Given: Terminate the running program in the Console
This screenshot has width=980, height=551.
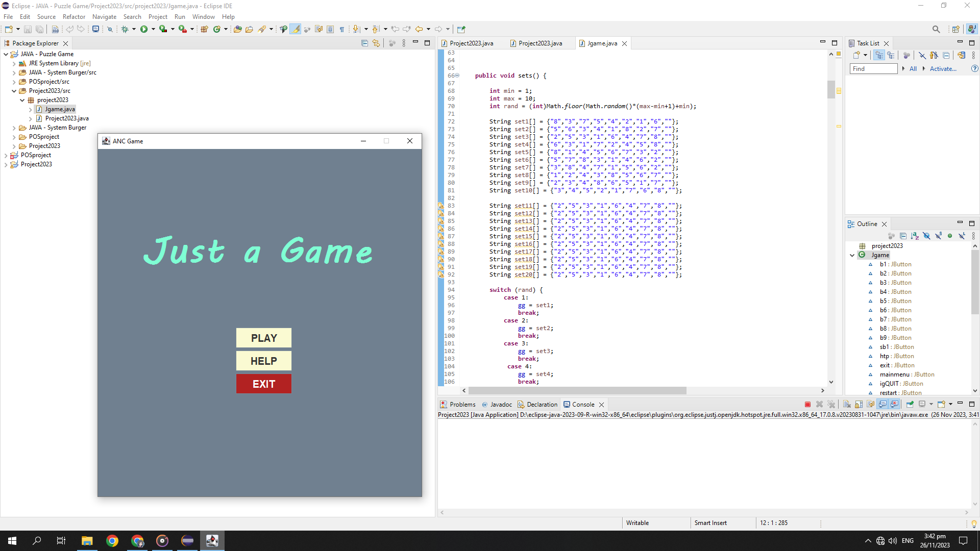Looking at the screenshot, I should click(807, 404).
